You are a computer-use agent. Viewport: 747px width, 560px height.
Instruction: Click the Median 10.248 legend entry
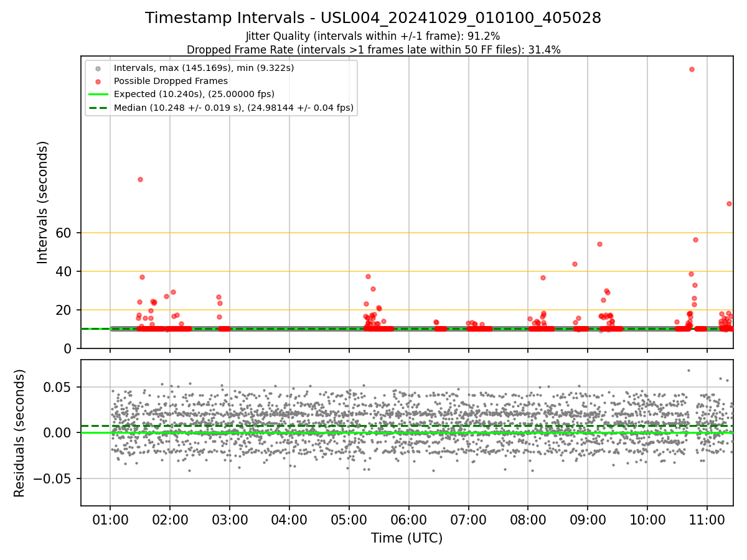coord(233,108)
